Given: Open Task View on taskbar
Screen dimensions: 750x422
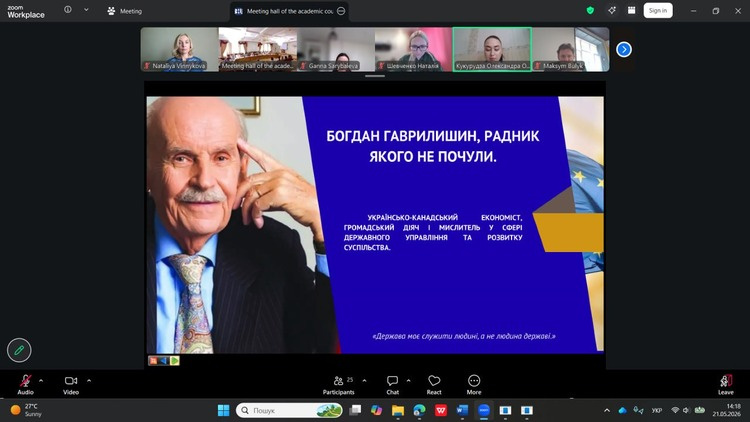Looking at the screenshot, I should [x=355, y=411].
